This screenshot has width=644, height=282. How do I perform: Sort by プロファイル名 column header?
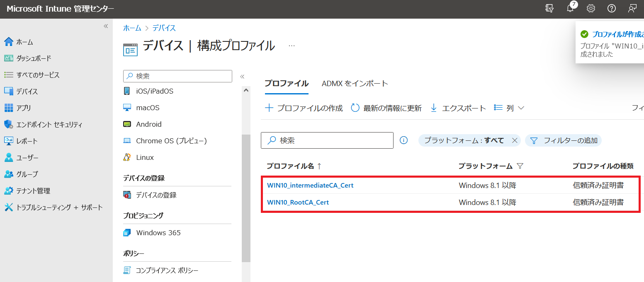[x=294, y=166]
